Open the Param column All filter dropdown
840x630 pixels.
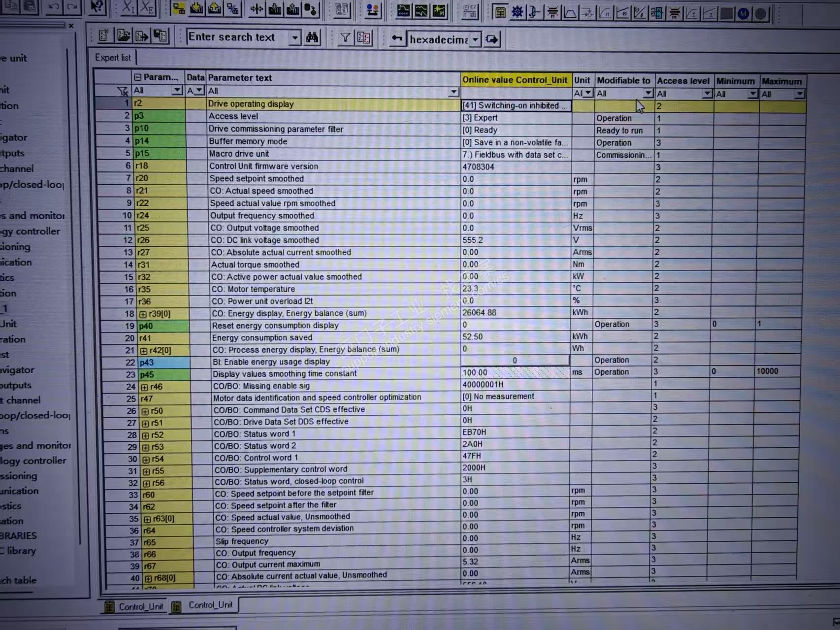(177, 90)
